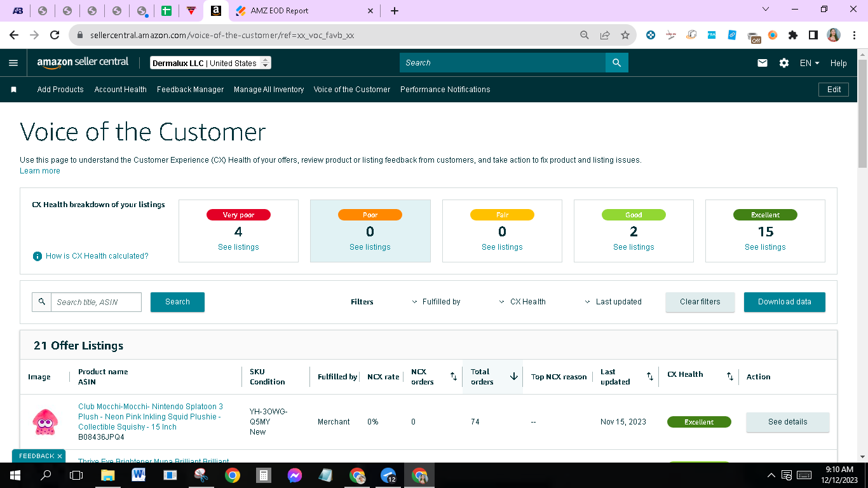The image size is (868, 488).
Task: Click Download data
Action: (785, 302)
